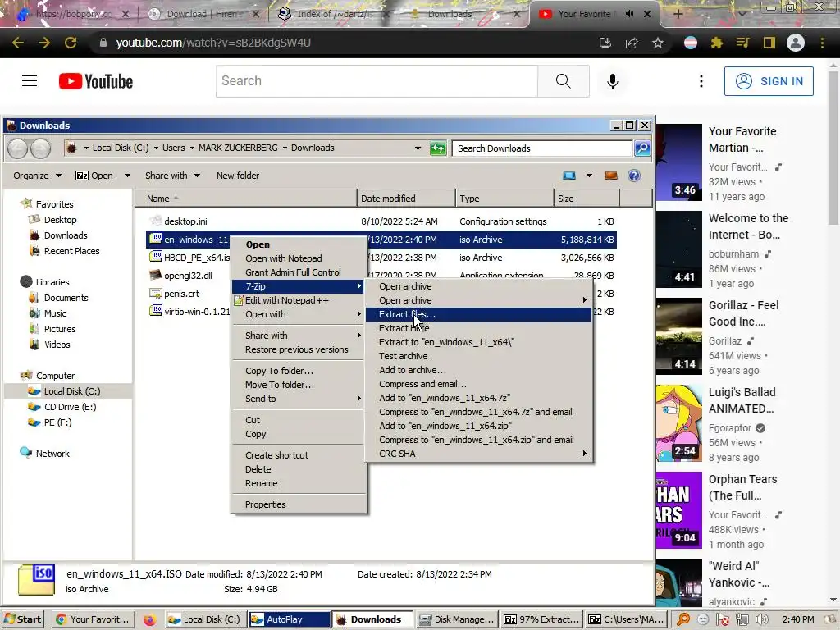The image size is (840, 630).
Task: Switch to the Download | Hiren's Chrome tab
Action: point(203,14)
